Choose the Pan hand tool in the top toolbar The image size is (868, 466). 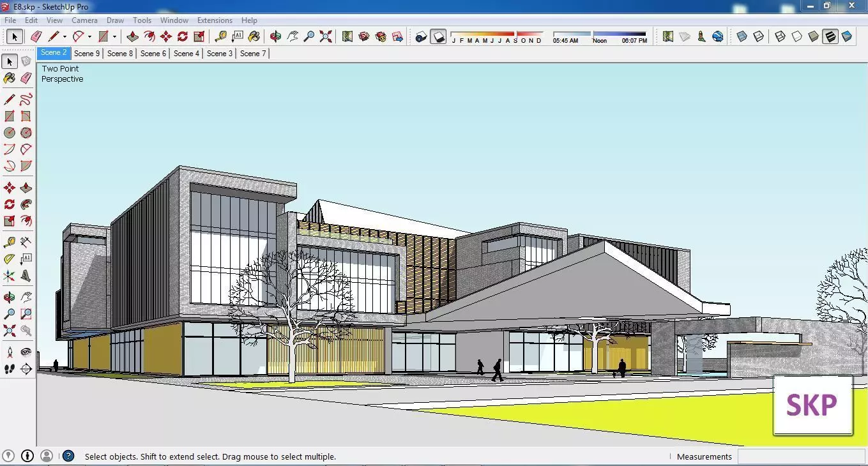[x=293, y=36]
